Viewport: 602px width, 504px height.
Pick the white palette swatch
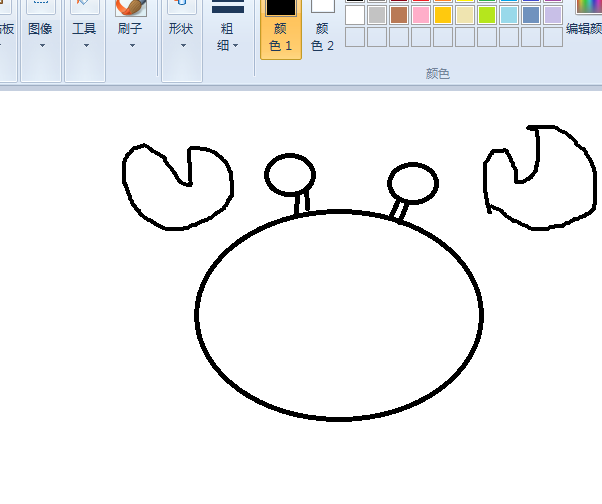pyautogui.click(x=355, y=15)
